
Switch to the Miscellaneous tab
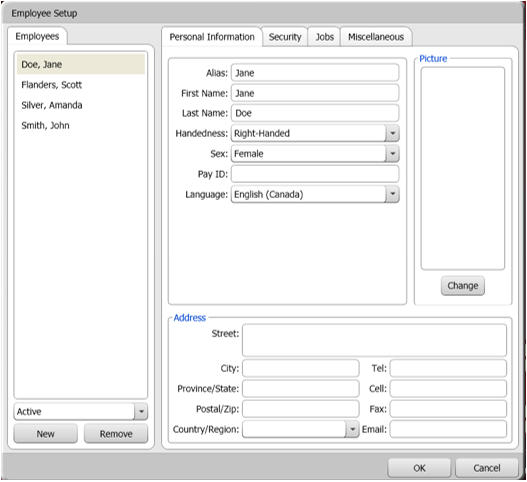pos(376,37)
